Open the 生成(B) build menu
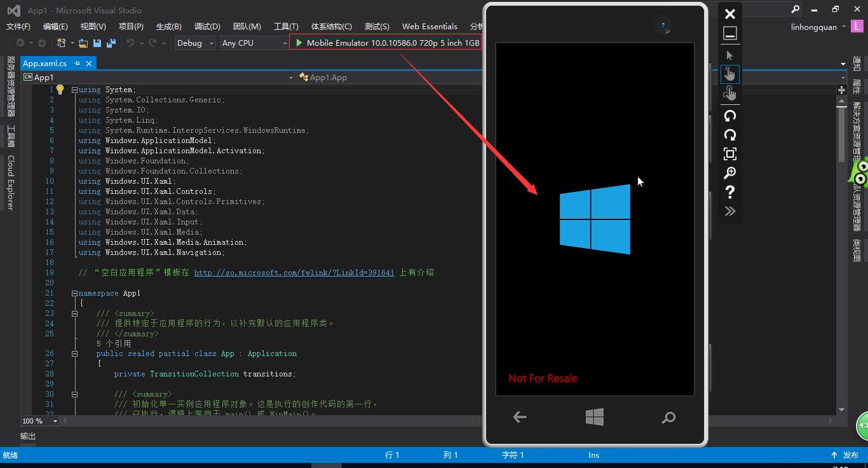Viewport: 868px width, 468px height. [169, 27]
